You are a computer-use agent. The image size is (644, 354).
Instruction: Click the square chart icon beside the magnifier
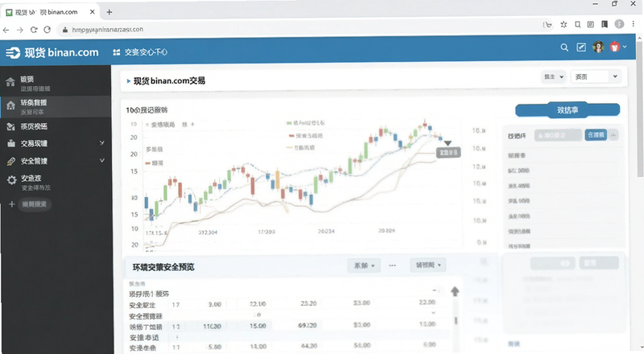pos(581,47)
